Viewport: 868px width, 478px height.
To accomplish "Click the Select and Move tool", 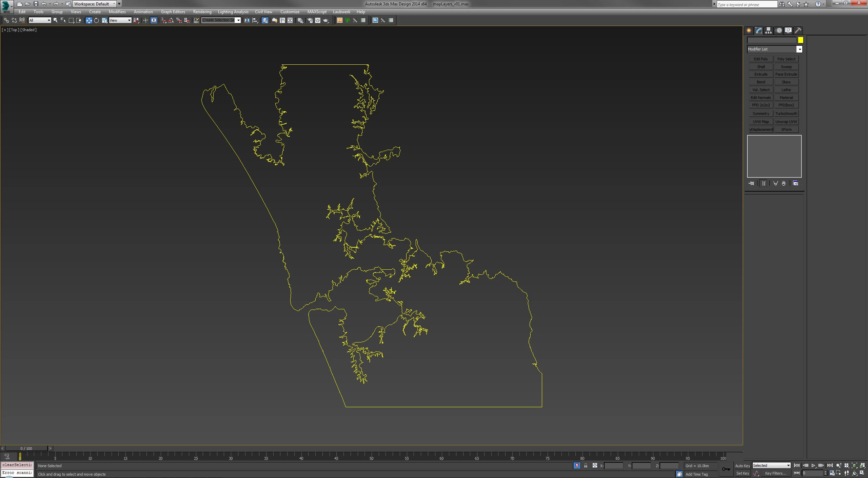I will pos(89,20).
